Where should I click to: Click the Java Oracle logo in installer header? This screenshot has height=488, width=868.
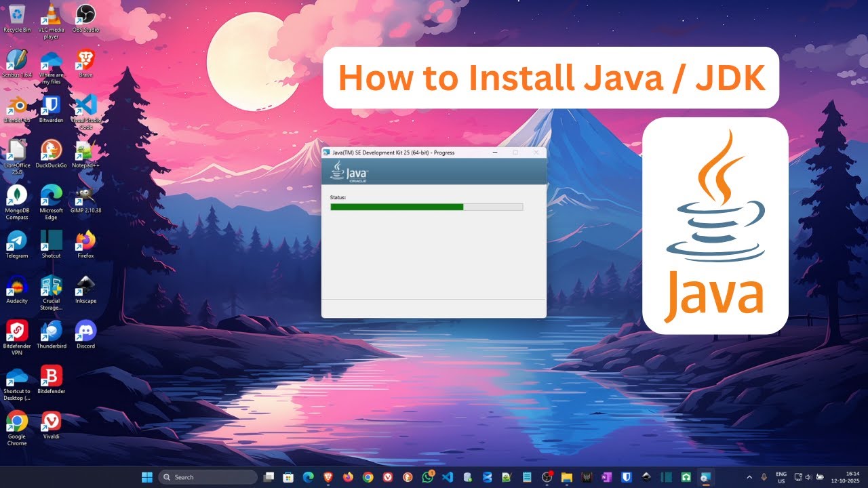pyautogui.click(x=349, y=172)
